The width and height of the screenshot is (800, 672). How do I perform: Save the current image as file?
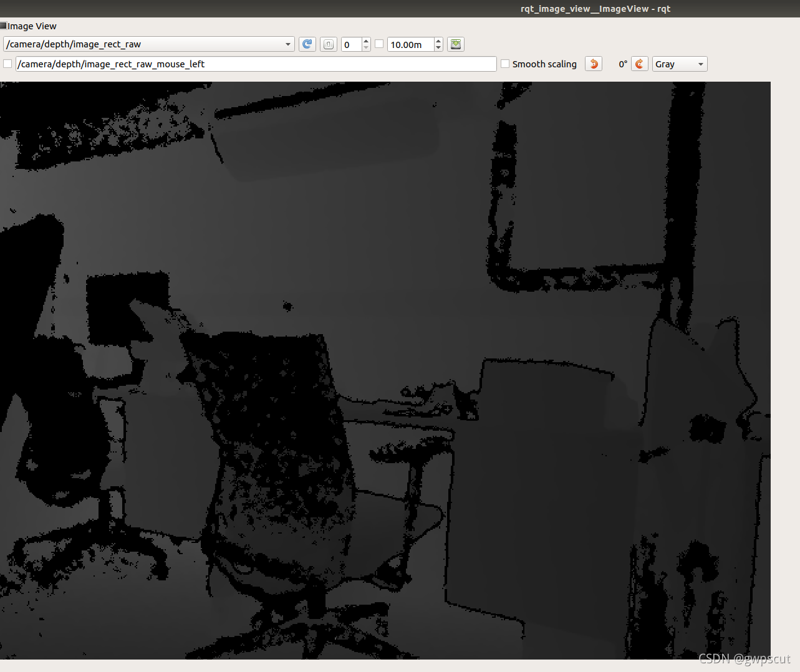pos(456,44)
